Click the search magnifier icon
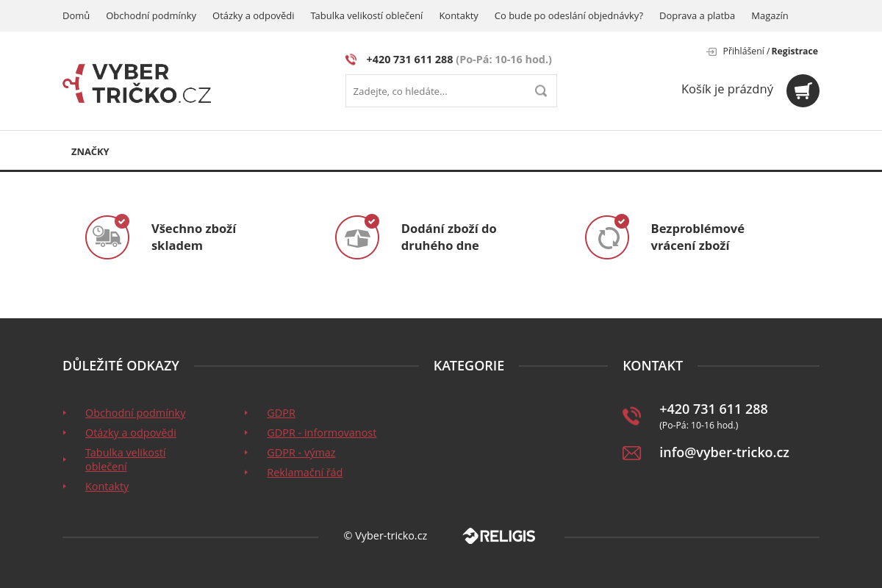882x588 pixels. tap(541, 90)
